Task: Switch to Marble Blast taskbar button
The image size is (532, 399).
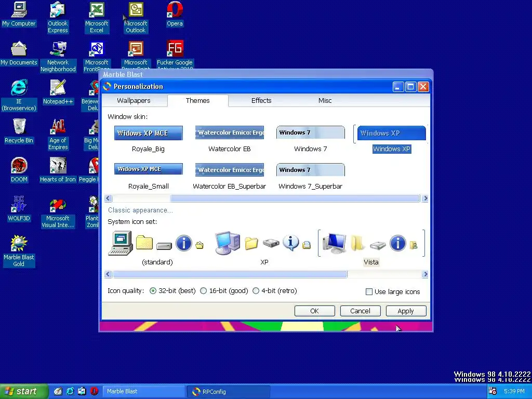Action: [143, 391]
